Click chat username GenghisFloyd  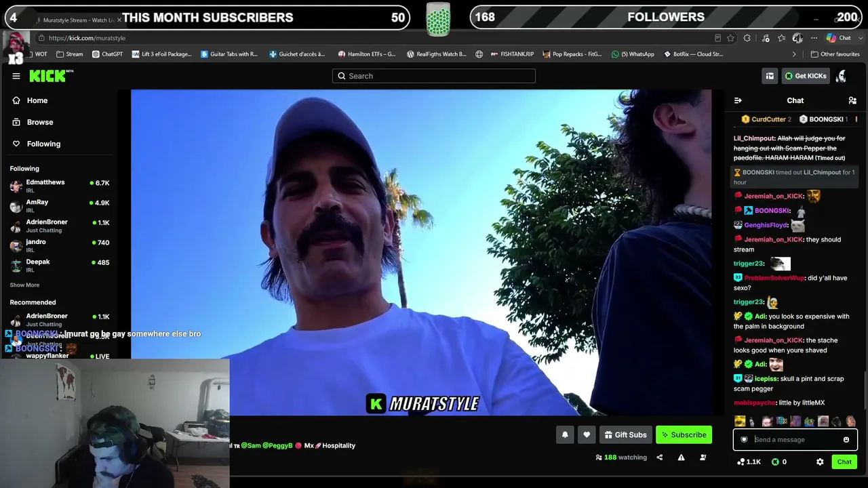tap(766, 225)
